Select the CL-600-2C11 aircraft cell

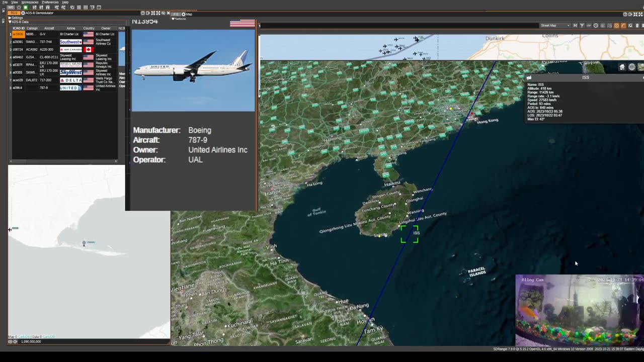tap(49, 57)
